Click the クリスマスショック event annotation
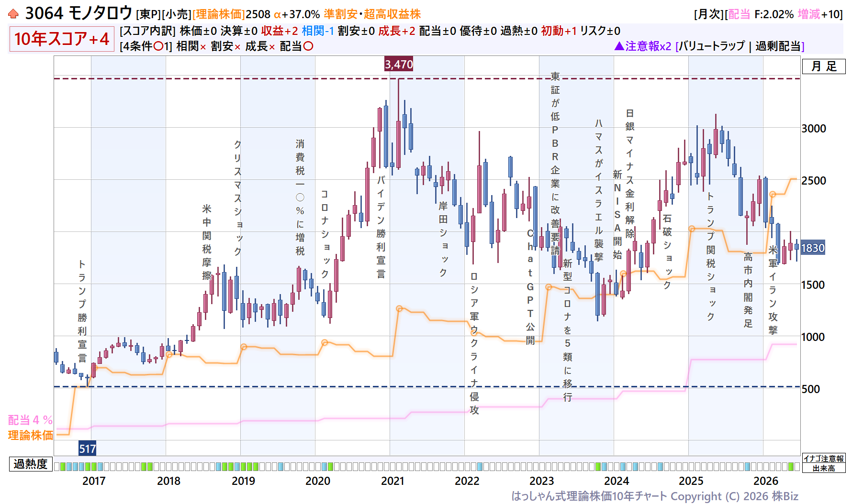The width and height of the screenshot is (852, 504). coord(238,197)
